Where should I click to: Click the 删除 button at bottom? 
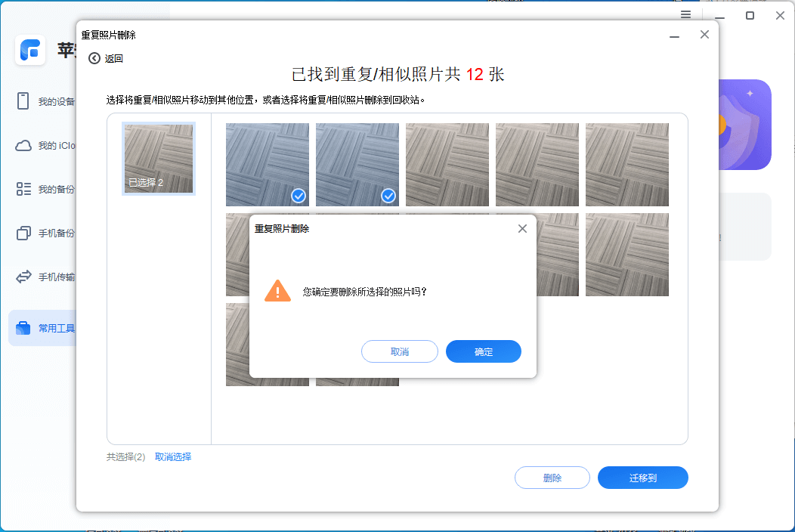(x=552, y=478)
